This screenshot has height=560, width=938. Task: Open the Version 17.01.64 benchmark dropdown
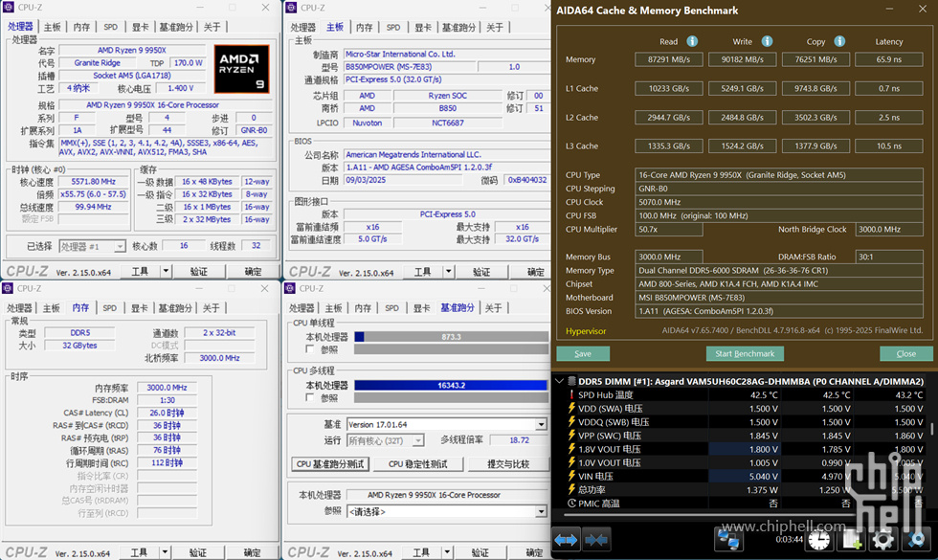pos(540,424)
